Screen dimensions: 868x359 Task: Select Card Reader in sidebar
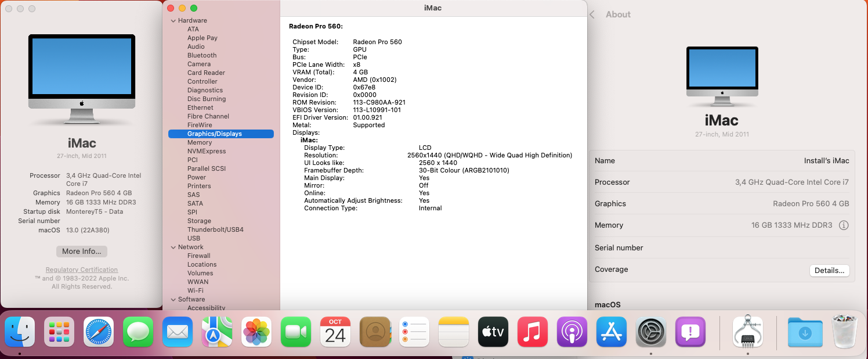coord(206,73)
